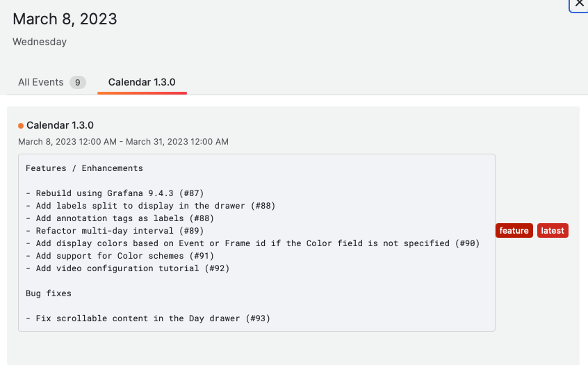Close the day drawer with the X icon
This screenshot has width=588, height=372.
(579, 3)
